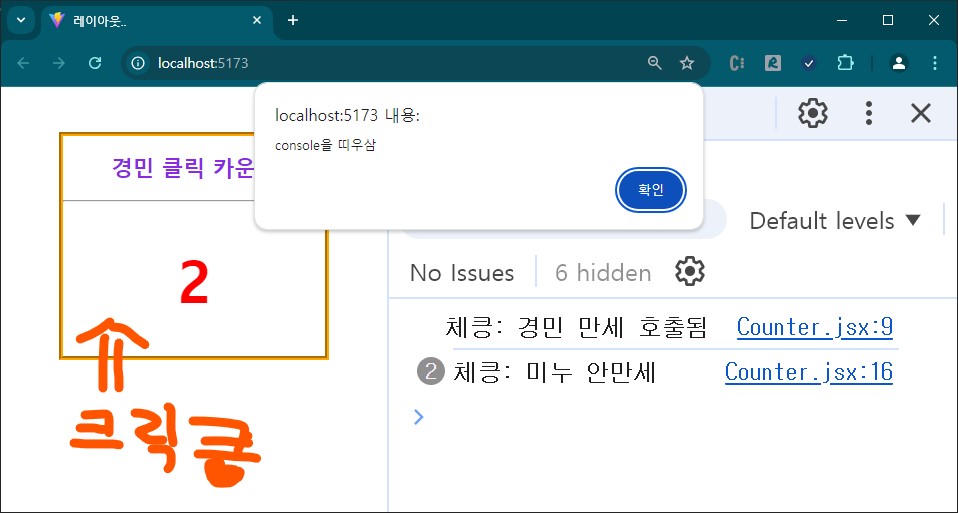
Task: Open the profile avatar icon
Action: [x=899, y=63]
